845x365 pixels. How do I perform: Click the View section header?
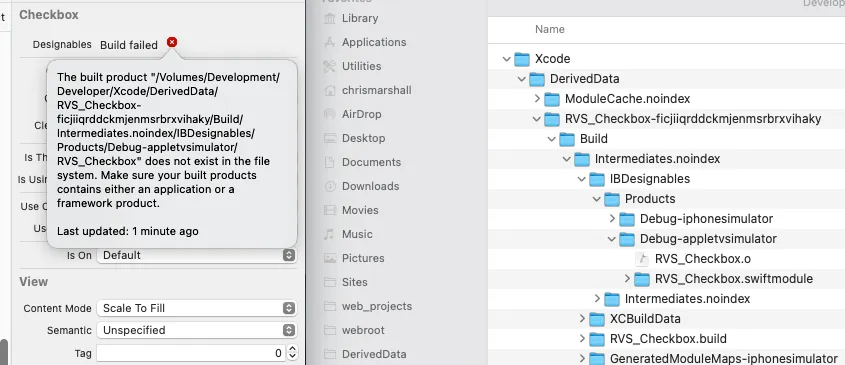tap(33, 281)
